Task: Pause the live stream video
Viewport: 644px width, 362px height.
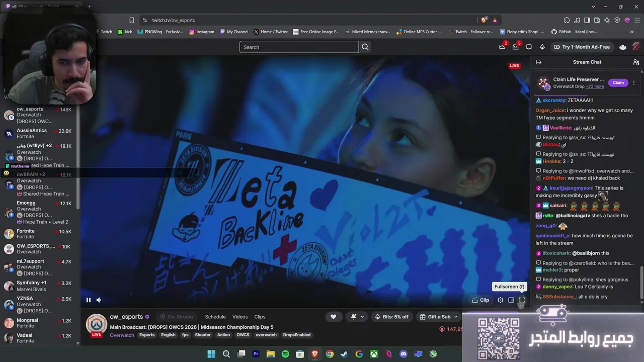Action: [x=89, y=300]
